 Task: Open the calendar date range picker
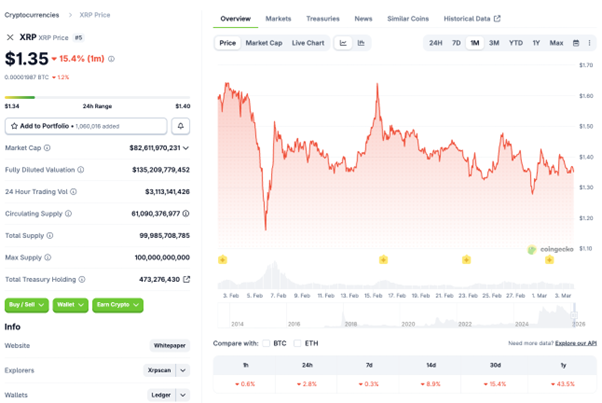(x=576, y=43)
